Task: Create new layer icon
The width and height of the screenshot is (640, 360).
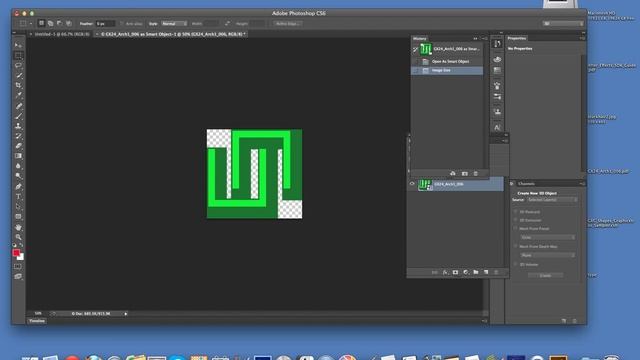Action: (x=486, y=272)
